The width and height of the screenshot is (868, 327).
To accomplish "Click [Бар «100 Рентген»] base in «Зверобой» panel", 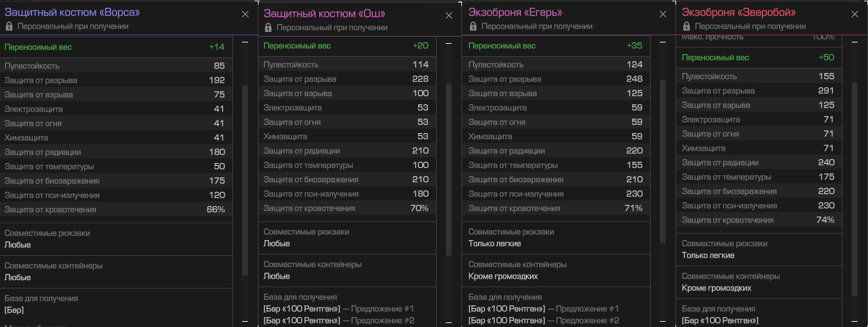I will (721, 320).
